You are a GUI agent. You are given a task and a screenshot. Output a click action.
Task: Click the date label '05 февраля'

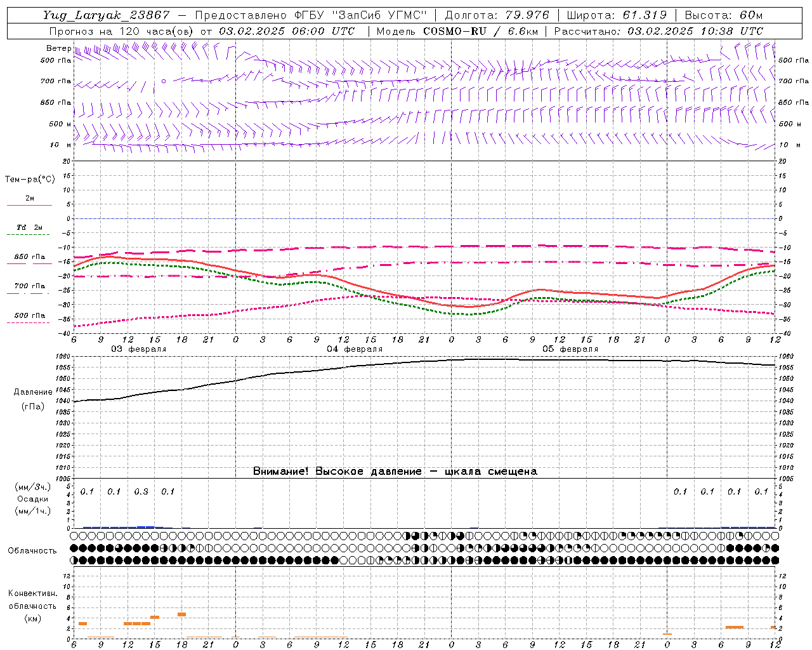click(570, 349)
